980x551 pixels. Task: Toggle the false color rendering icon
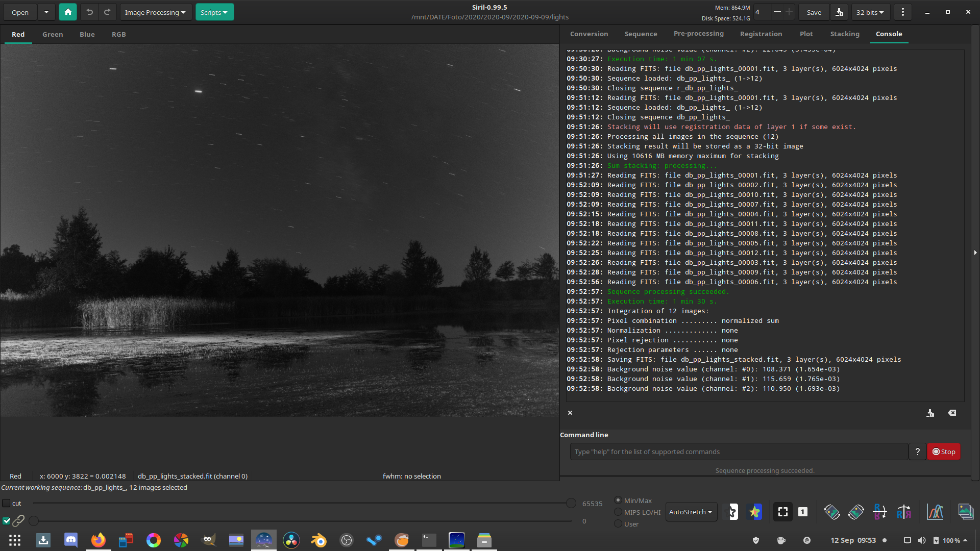(x=754, y=512)
